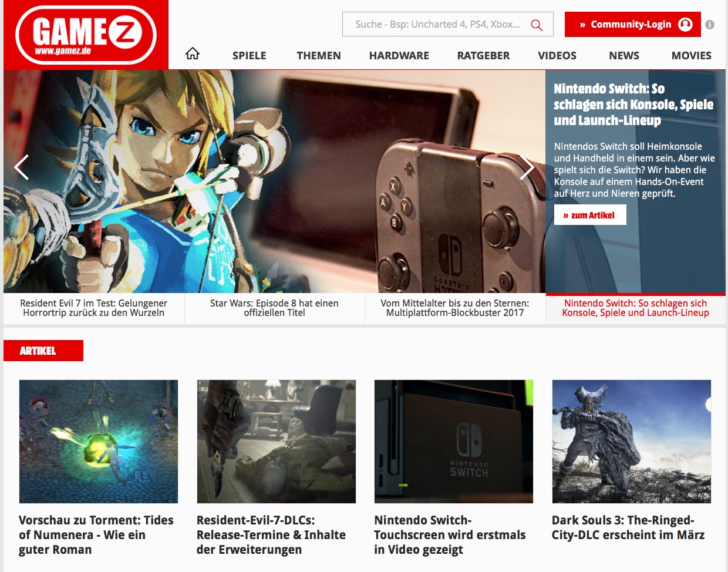This screenshot has height=572, width=728.
Task: Read 'Resident-Evil-7-DLCs: Release-Termine' article
Action: [271, 535]
